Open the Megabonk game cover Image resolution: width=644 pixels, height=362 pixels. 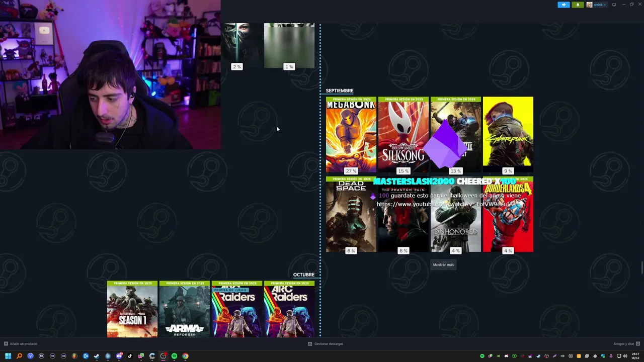pos(351,134)
